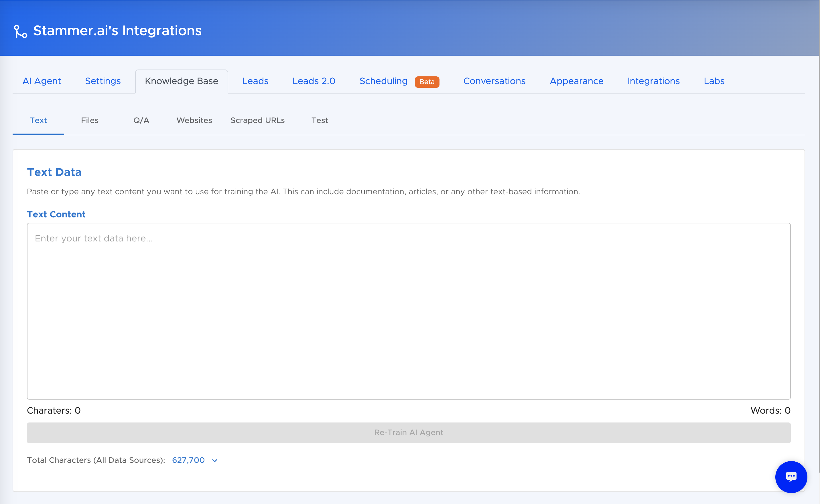Open the live chat bubble icon
This screenshot has width=820, height=504.
[791, 477]
